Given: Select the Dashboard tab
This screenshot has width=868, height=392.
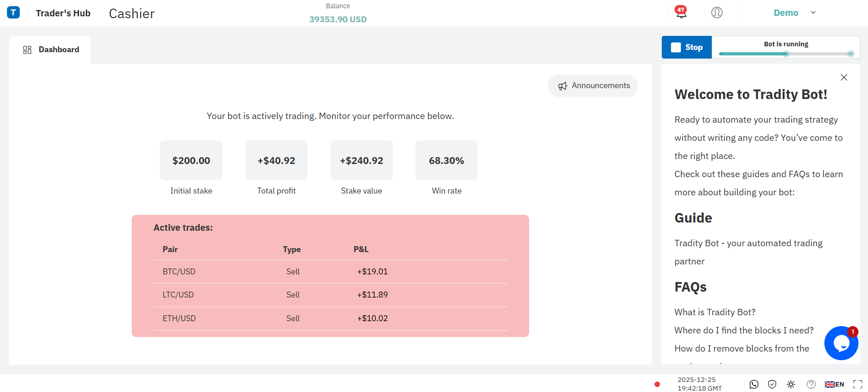Looking at the screenshot, I should pyautogui.click(x=51, y=50).
